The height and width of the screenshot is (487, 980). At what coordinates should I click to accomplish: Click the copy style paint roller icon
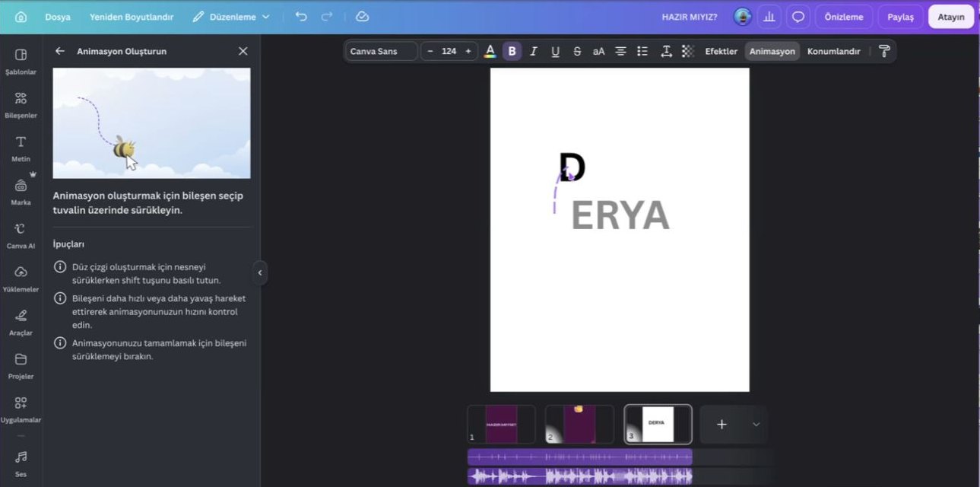884,51
